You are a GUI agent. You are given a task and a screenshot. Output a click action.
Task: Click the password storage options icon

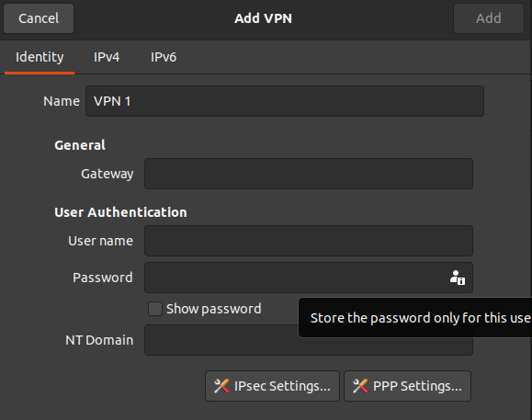(x=458, y=278)
